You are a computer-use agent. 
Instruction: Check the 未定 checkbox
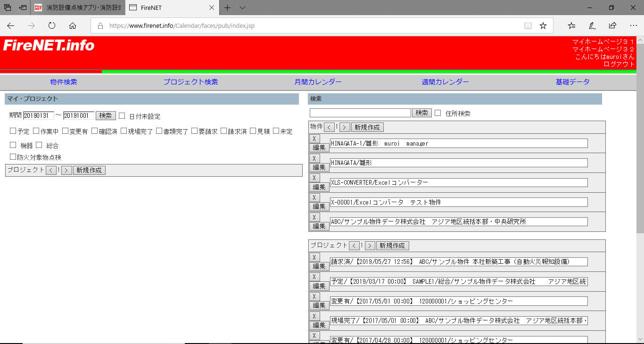click(276, 131)
